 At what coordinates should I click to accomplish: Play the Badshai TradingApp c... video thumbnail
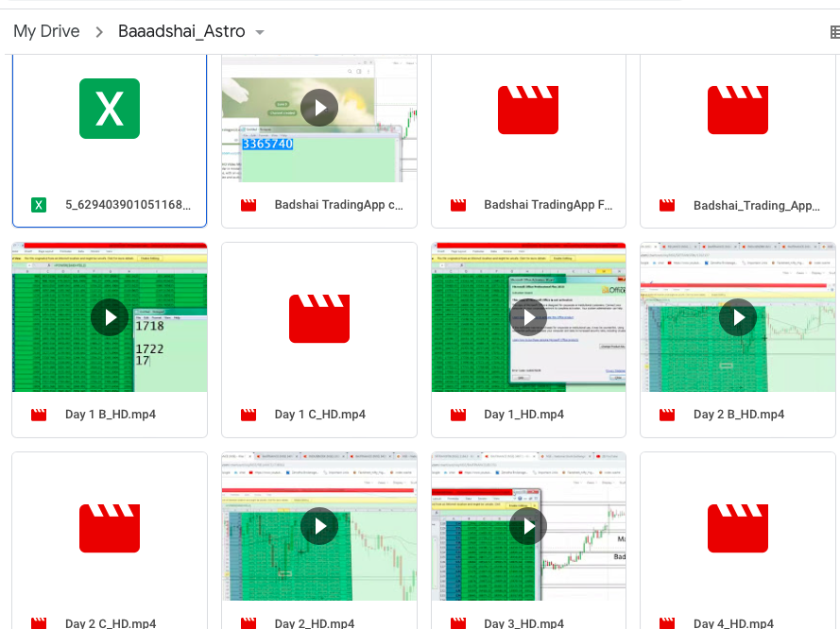(x=319, y=108)
